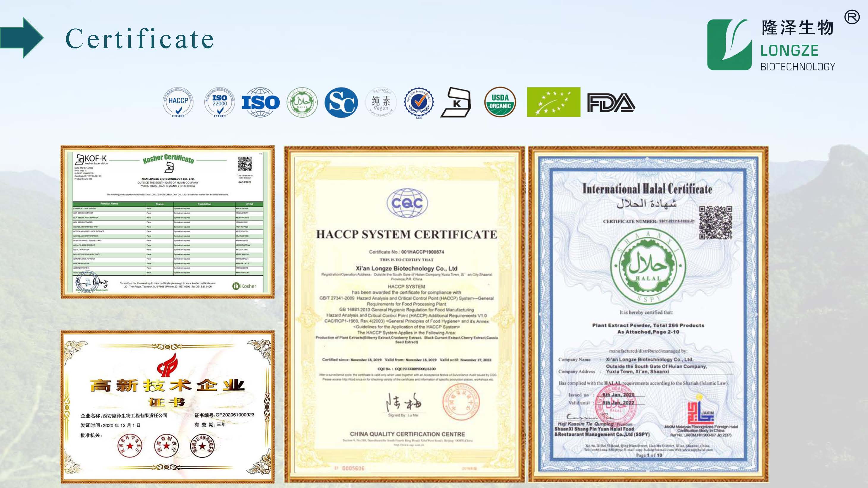Click "Issued on 8th Jan, 2020" Halal date
The image size is (868, 488).
pos(601,395)
